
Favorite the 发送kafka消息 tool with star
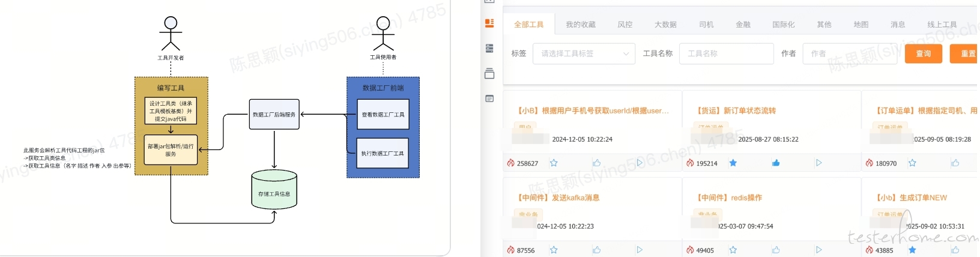tap(554, 250)
